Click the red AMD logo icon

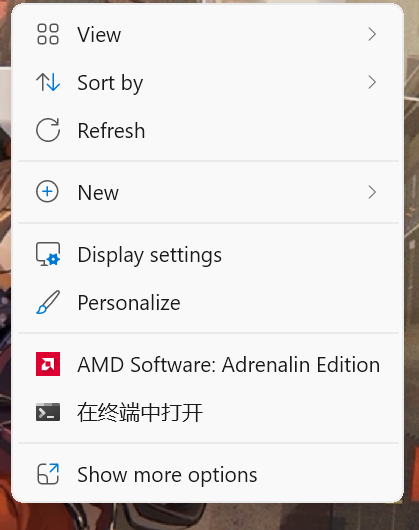click(48, 364)
